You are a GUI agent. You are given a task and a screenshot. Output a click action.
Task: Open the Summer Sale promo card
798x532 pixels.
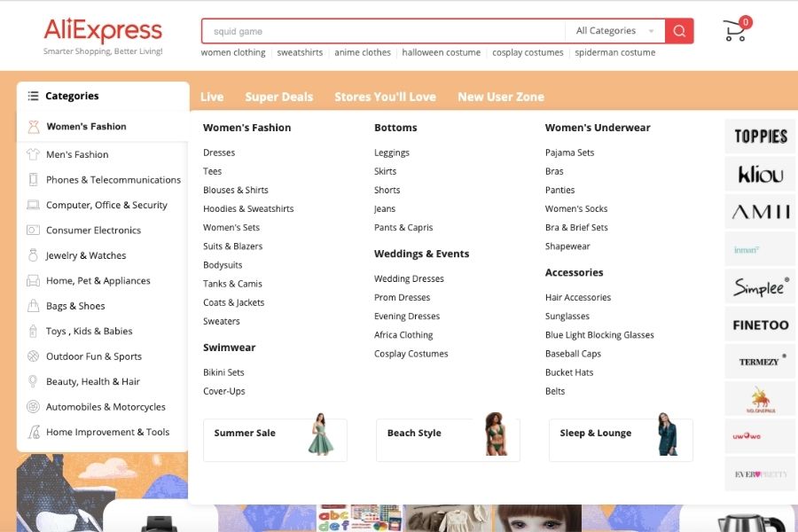point(275,440)
